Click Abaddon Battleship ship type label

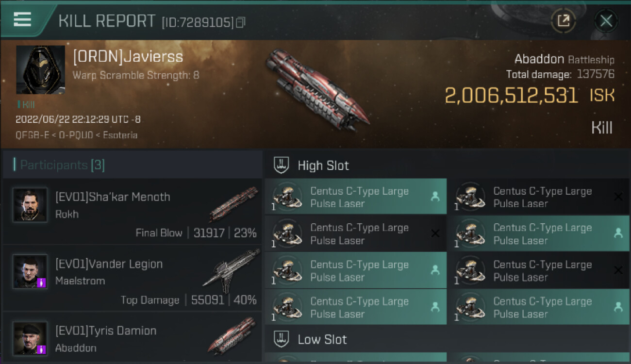[x=564, y=60]
